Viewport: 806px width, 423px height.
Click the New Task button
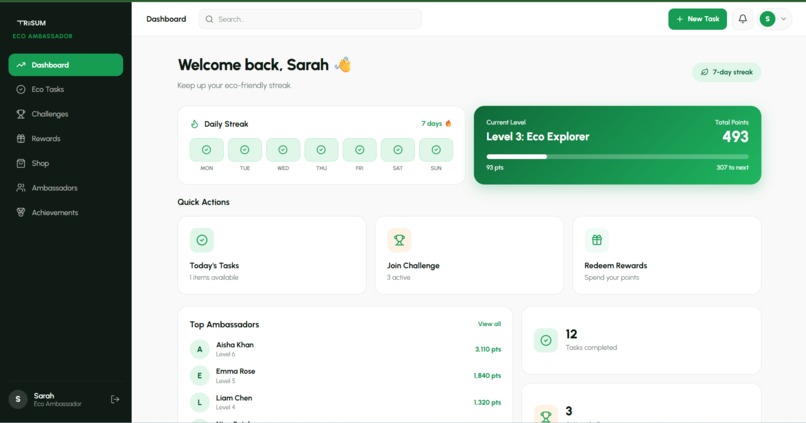point(698,19)
